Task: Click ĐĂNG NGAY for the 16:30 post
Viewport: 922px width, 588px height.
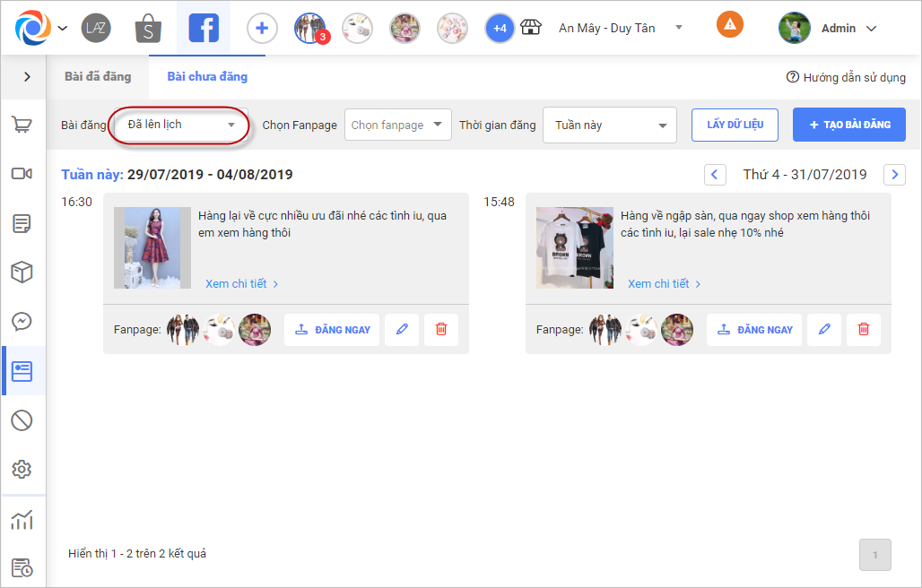Action: pyautogui.click(x=332, y=330)
